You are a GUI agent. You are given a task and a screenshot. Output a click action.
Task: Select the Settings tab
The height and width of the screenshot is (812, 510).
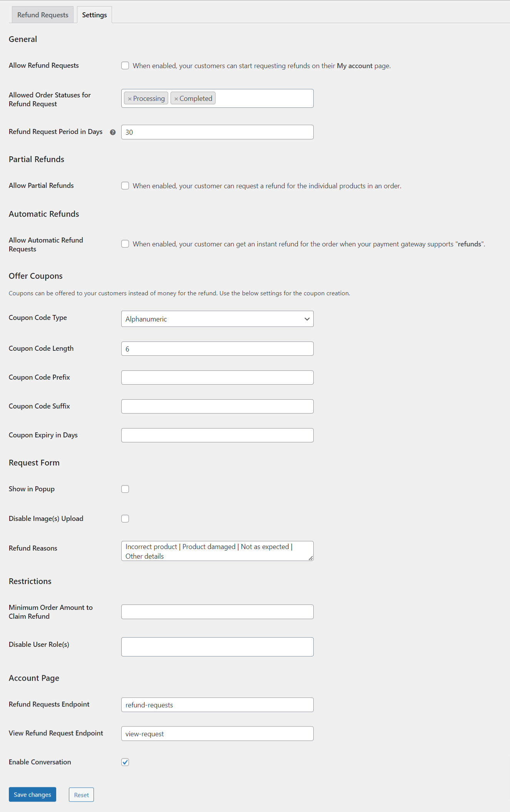coord(94,14)
